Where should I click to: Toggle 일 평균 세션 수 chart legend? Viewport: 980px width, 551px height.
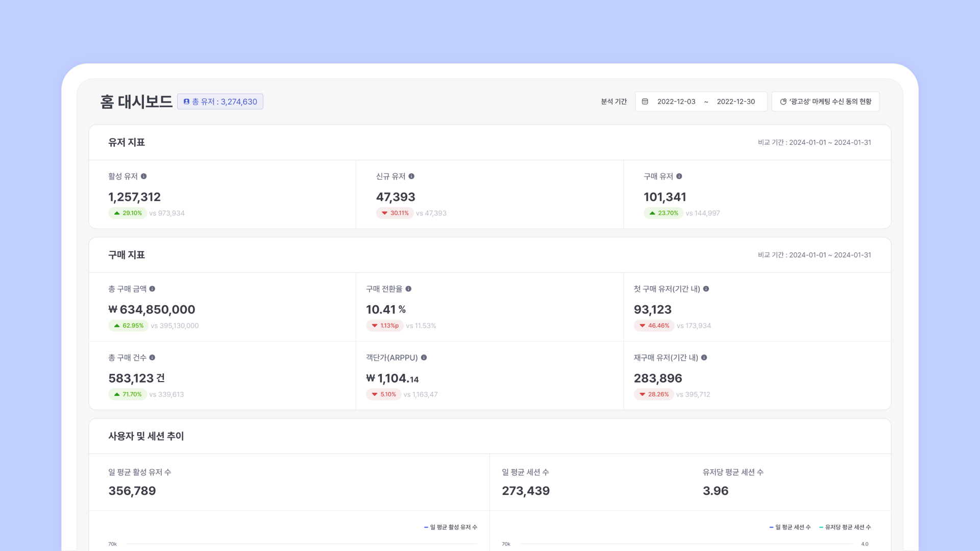click(x=790, y=527)
